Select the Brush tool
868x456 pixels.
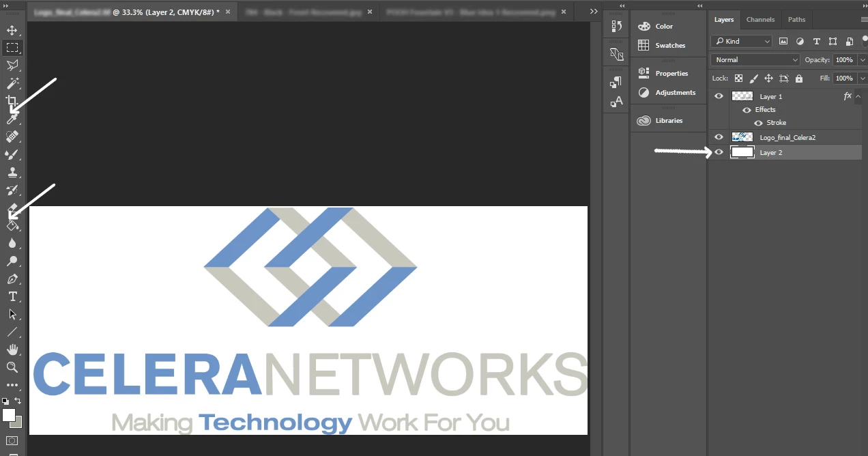click(x=12, y=154)
